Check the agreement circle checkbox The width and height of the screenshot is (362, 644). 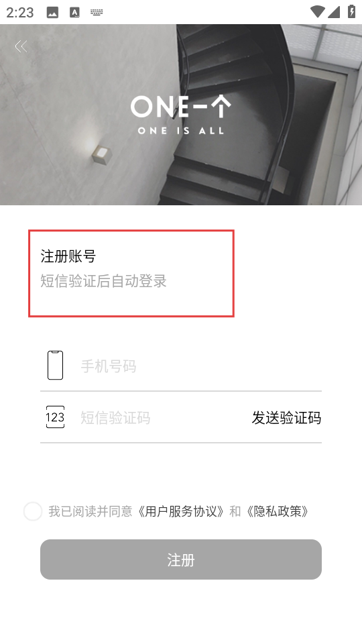33,511
